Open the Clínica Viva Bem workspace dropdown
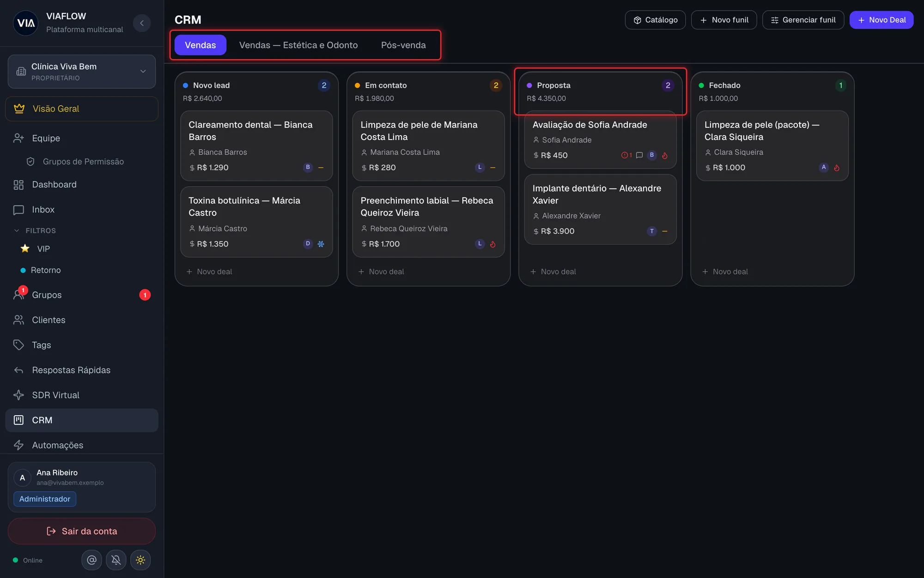The image size is (924, 578). coord(82,72)
